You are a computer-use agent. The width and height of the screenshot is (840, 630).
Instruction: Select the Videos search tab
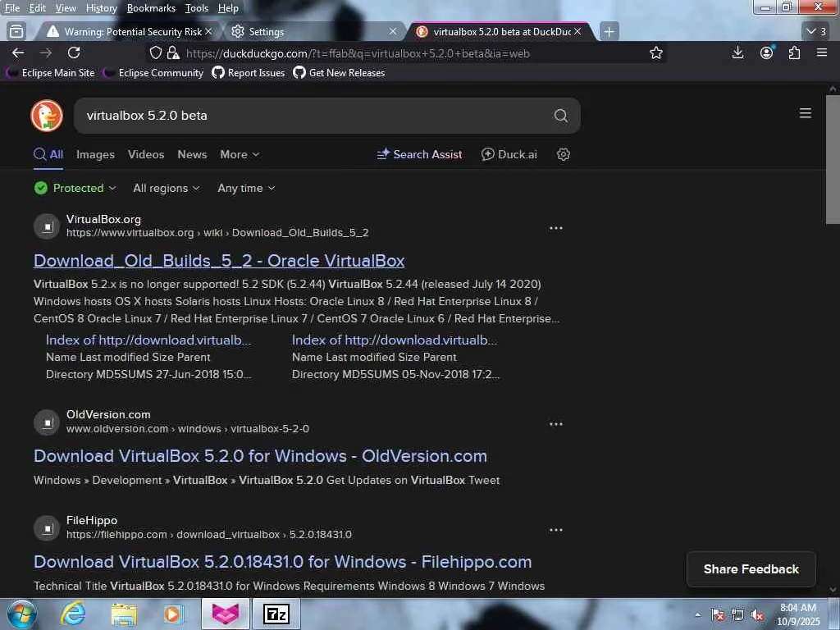coord(146,154)
